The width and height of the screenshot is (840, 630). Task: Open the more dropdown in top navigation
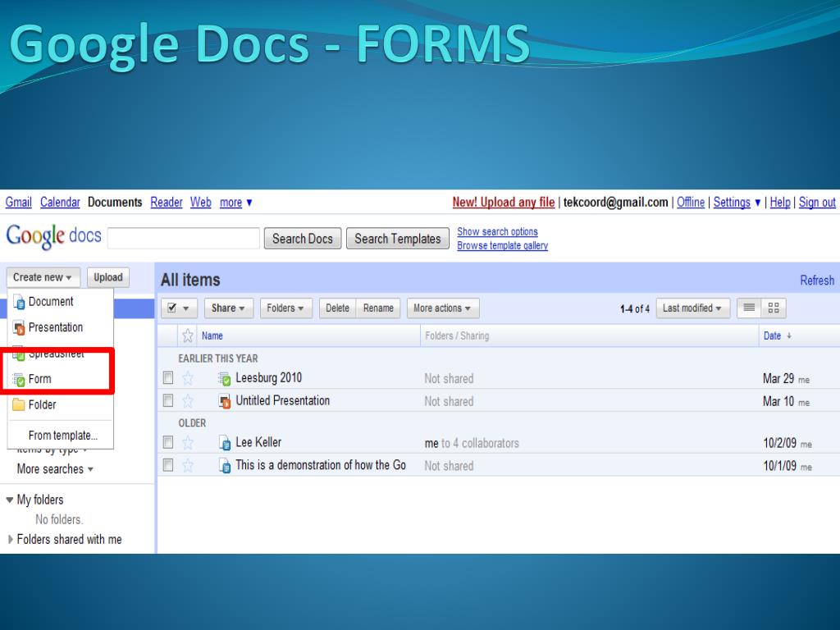pos(235,203)
